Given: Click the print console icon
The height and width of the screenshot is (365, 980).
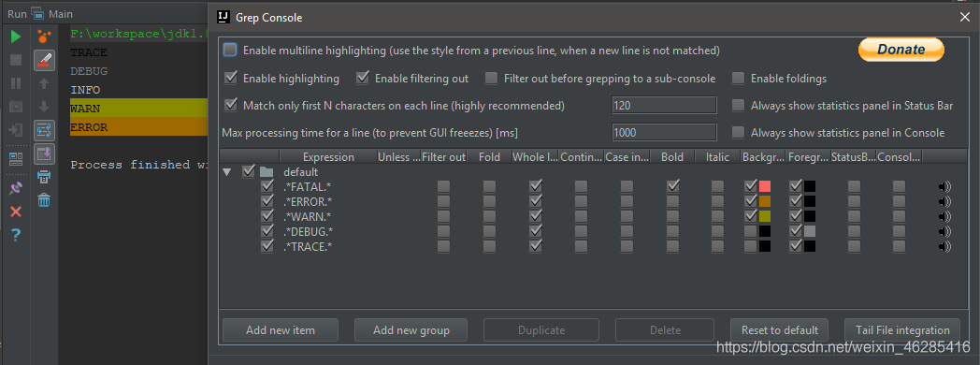Looking at the screenshot, I should 44,177.
